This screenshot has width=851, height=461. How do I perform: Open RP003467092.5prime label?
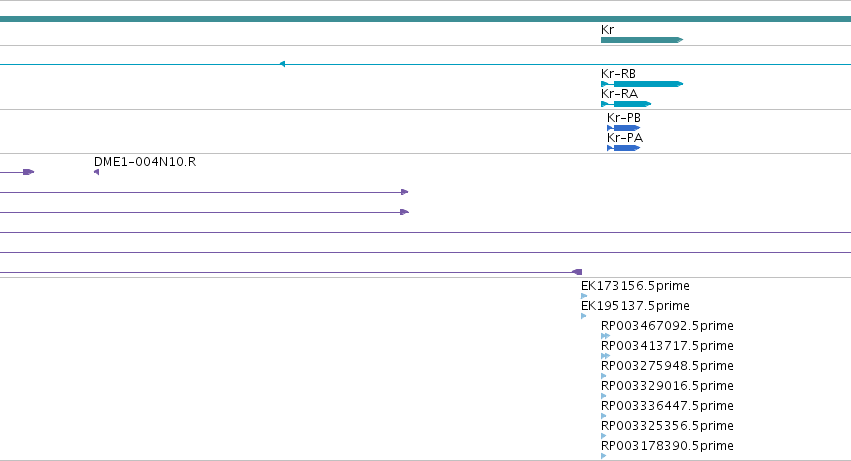[x=667, y=326]
